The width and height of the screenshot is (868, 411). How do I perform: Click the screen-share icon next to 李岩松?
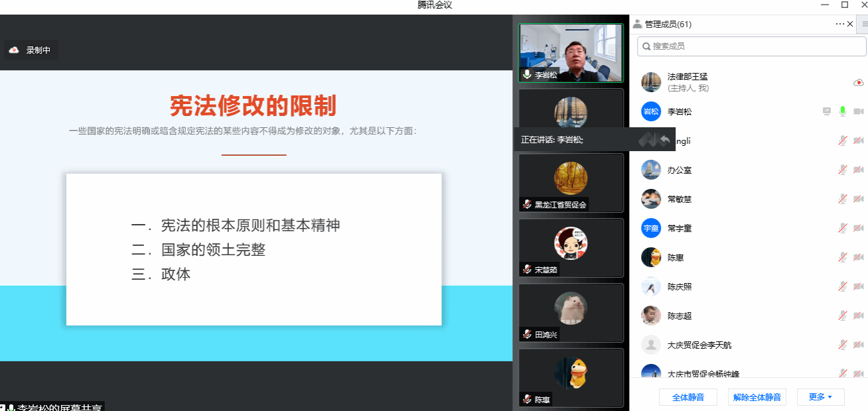click(x=827, y=111)
